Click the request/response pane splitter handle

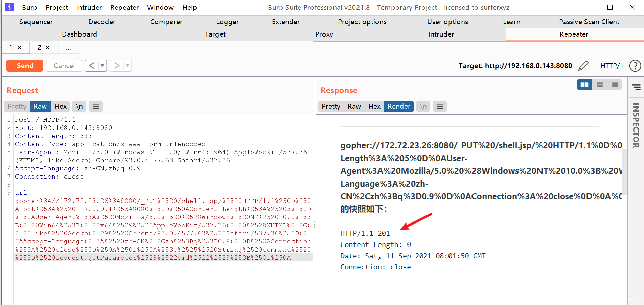point(314,224)
